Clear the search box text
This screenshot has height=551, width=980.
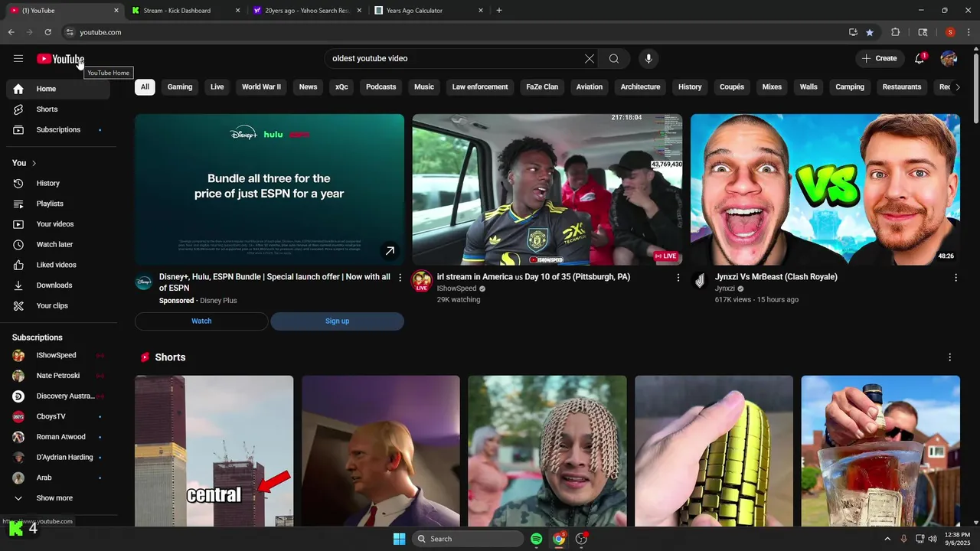tap(590, 59)
